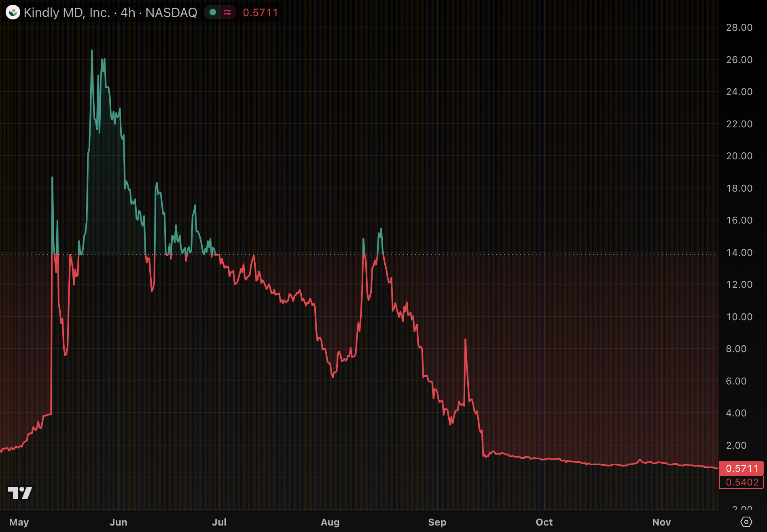Image resolution: width=767 pixels, height=532 pixels.
Task: Click the Jun label on time axis
Action: (118, 522)
